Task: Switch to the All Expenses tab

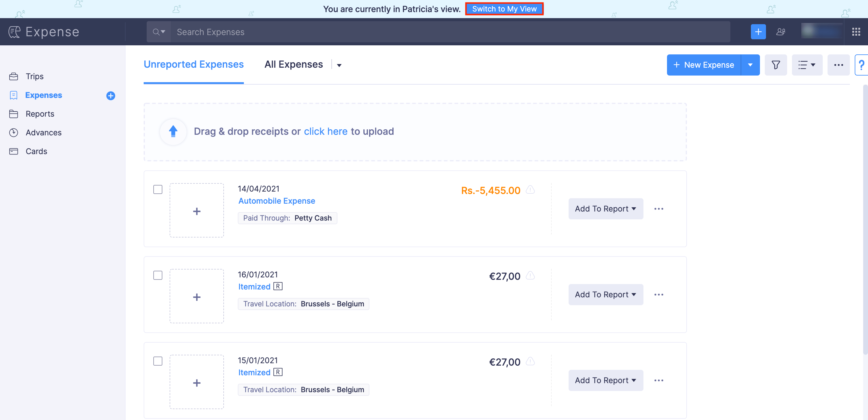Action: coord(293,64)
